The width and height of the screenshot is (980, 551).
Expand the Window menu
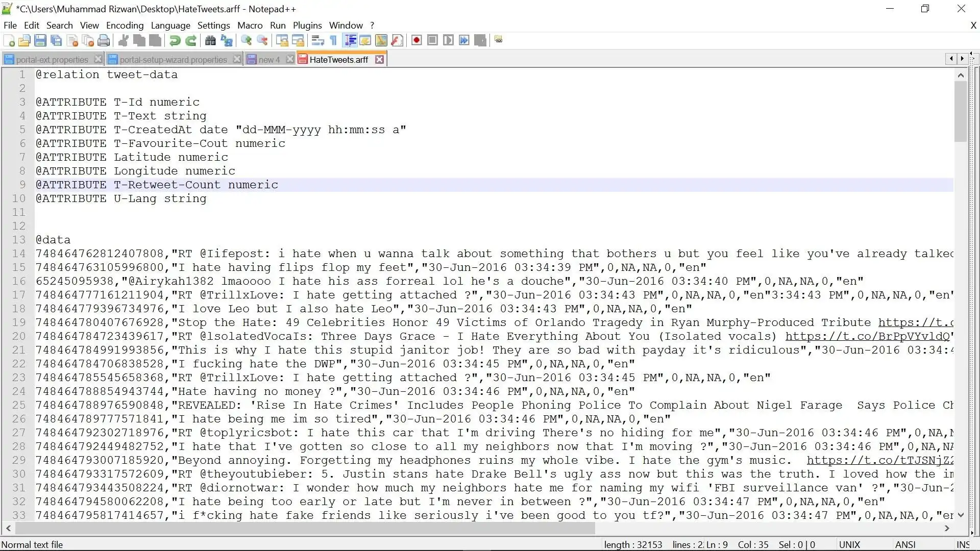(x=345, y=26)
